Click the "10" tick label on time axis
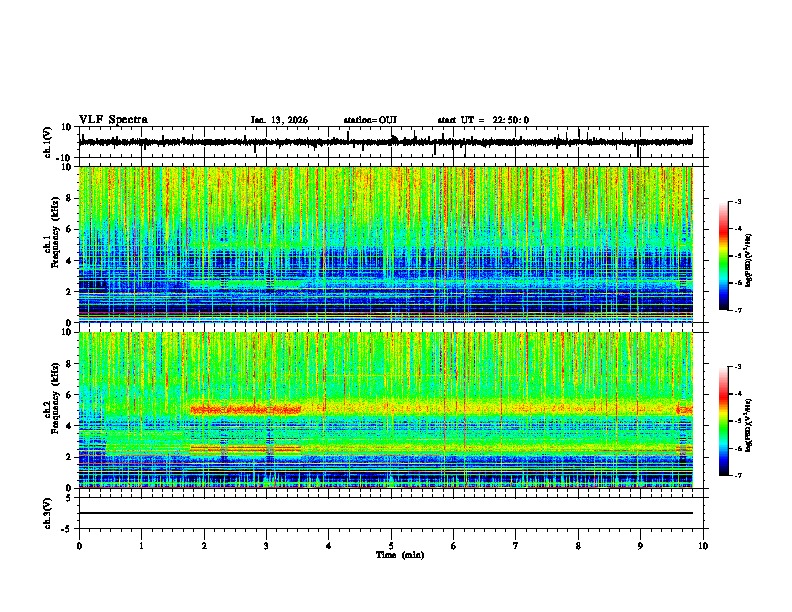 click(x=703, y=546)
